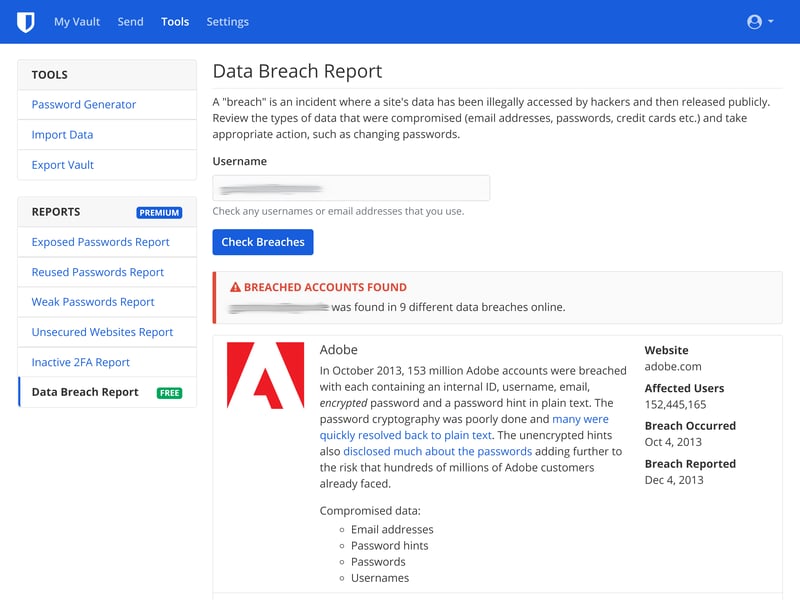Image resolution: width=800 pixels, height=600 pixels.
Task: Click BREACHED ACCOUNTS FOUND heading
Action: click(325, 287)
